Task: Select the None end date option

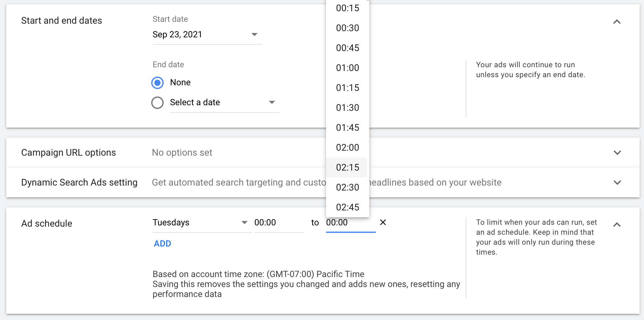Action: [157, 82]
